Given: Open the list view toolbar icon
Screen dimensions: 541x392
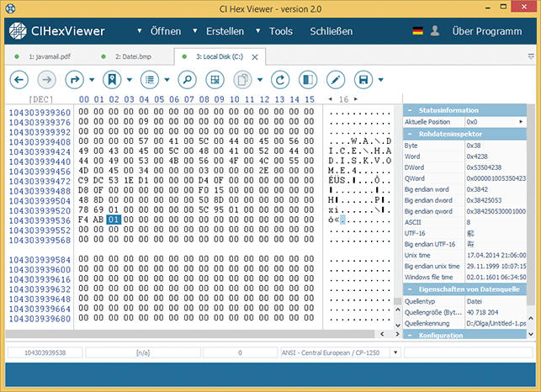Looking at the screenshot, I should click(x=150, y=80).
